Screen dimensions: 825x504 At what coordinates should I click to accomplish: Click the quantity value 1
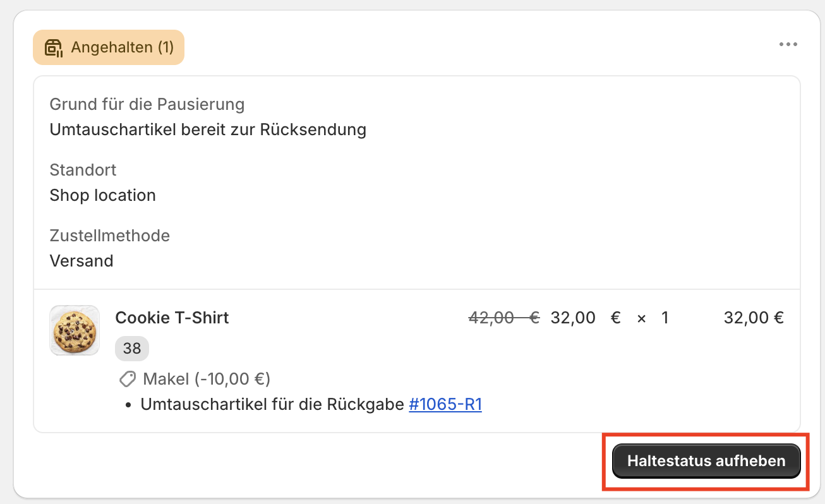(x=665, y=318)
